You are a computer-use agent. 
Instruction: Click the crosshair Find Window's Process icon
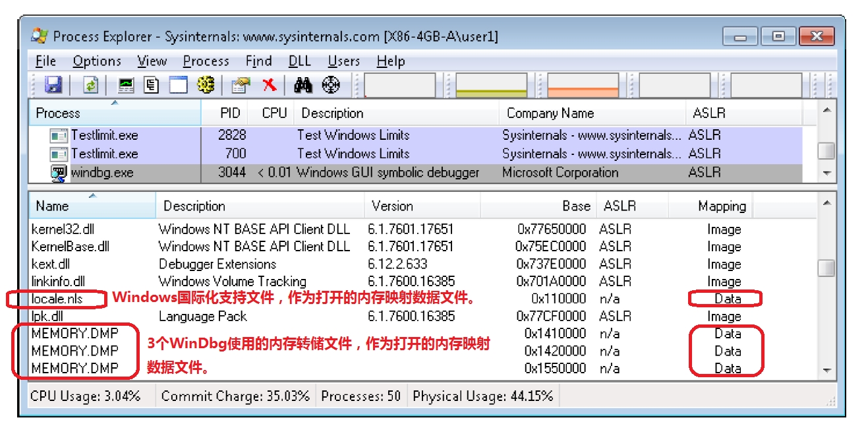[x=331, y=85]
